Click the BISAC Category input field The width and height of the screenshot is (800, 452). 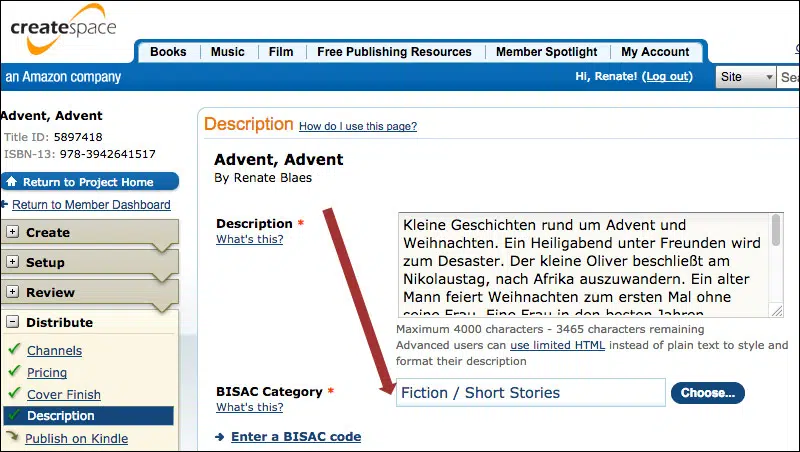point(530,393)
